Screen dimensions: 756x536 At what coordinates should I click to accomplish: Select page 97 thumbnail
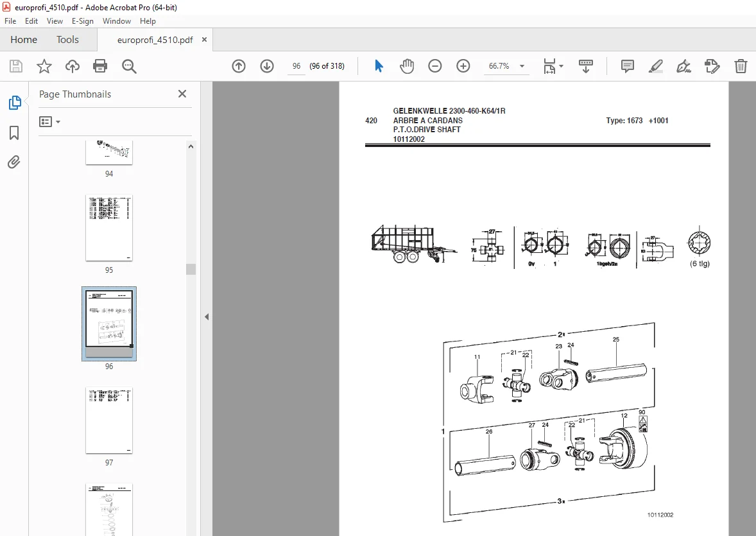point(109,420)
